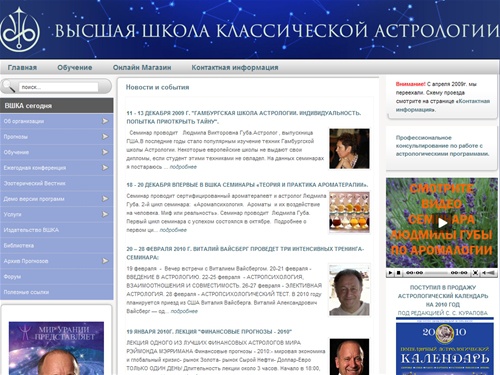Open professional consulting programs link
This screenshot has width=500, height=375.
[442, 146]
